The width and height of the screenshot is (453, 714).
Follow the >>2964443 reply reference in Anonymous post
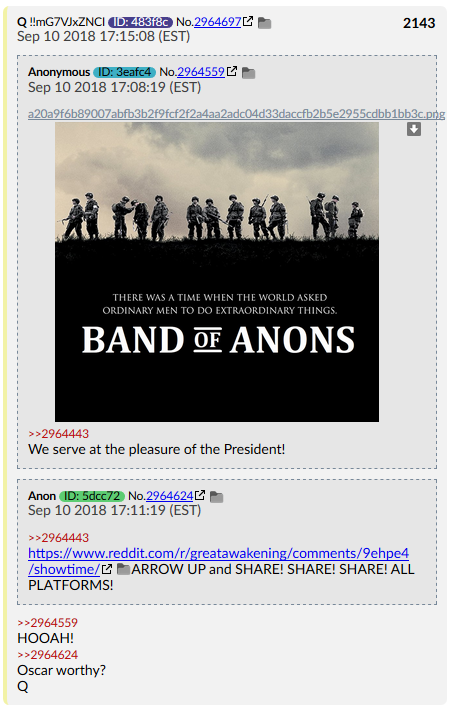pyautogui.click(x=59, y=434)
